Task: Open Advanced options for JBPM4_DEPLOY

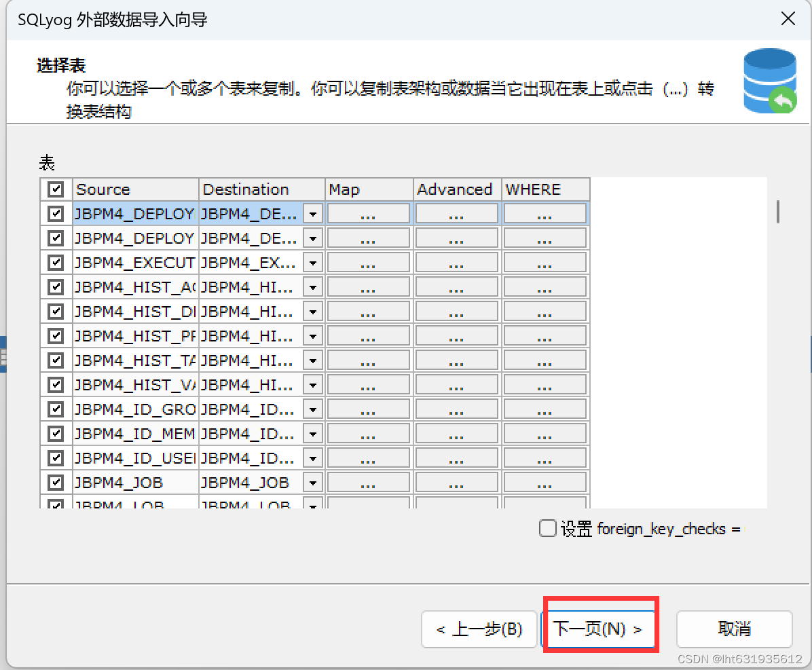Action: 456,213
